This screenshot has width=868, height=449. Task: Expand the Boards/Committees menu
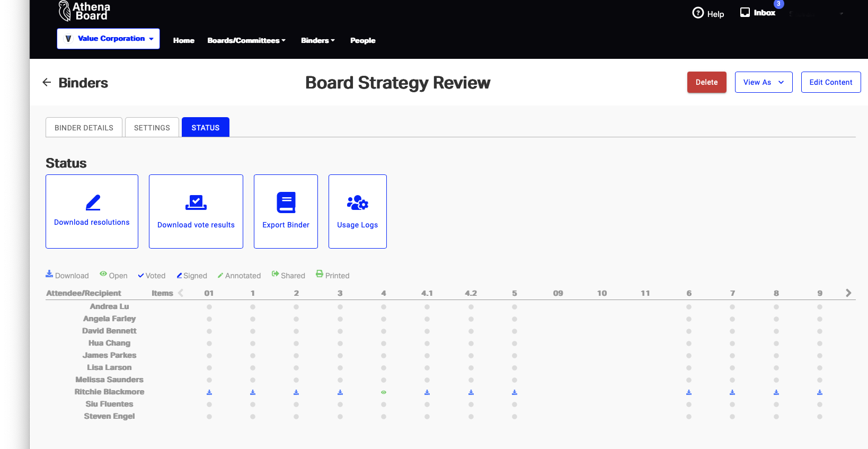click(246, 40)
